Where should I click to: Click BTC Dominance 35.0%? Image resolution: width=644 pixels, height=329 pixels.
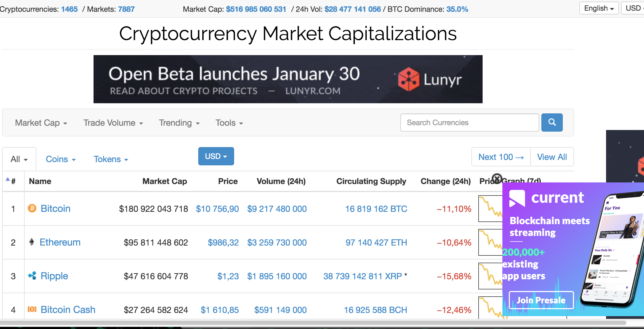[457, 9]
